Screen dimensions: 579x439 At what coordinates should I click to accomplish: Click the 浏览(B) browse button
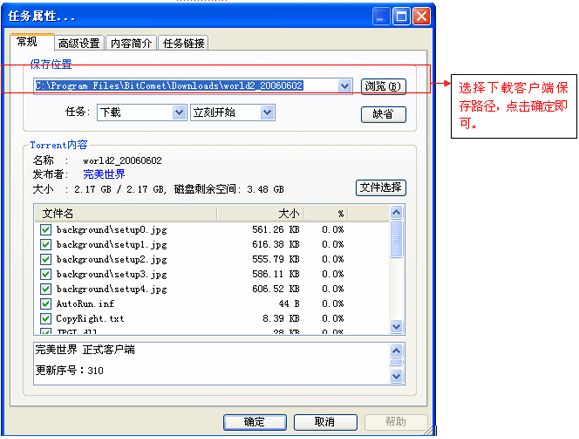coord(383,86)
